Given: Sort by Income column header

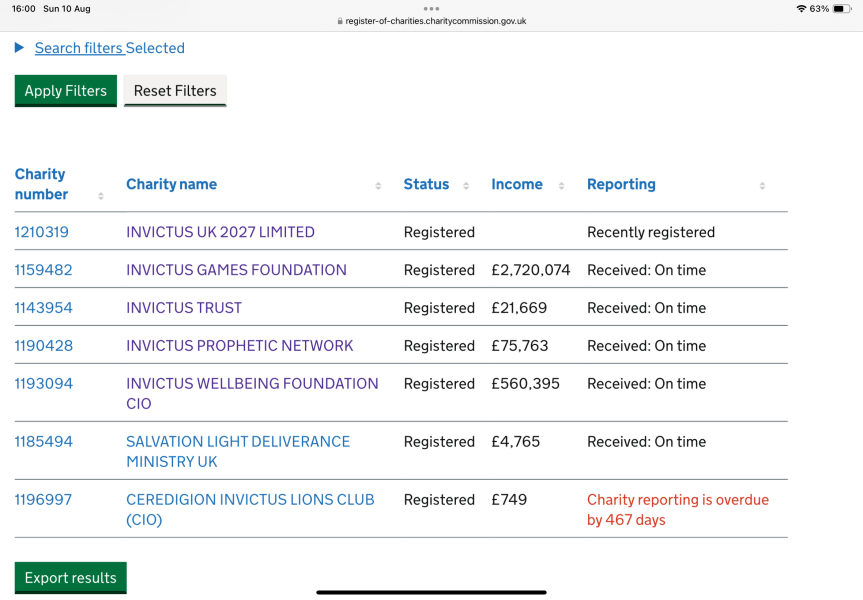Looking at the screenshot, I should click(517, 184).
